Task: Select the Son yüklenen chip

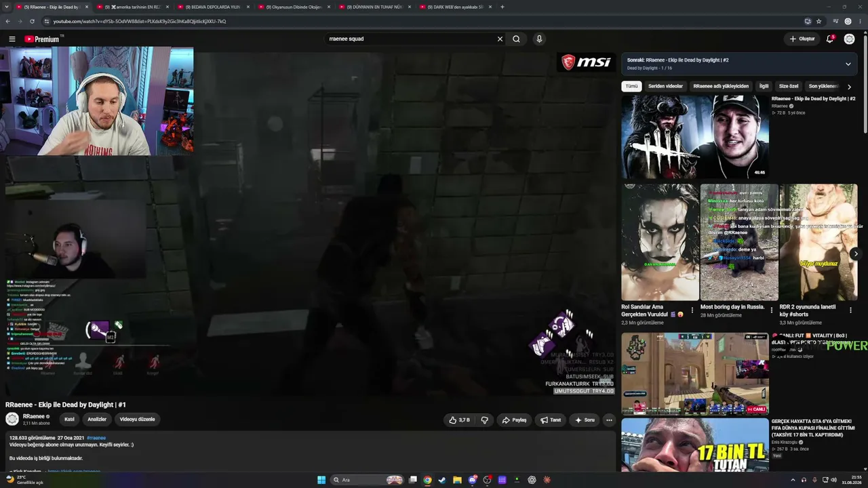Action: (823, 86)
